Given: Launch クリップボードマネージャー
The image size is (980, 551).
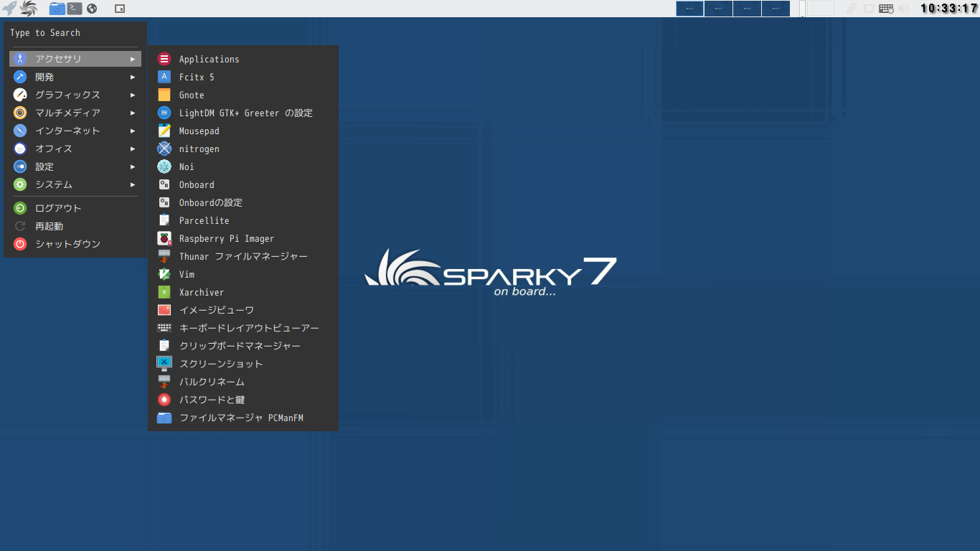Looking at the screenshot, I should click(x=242, y=346).
